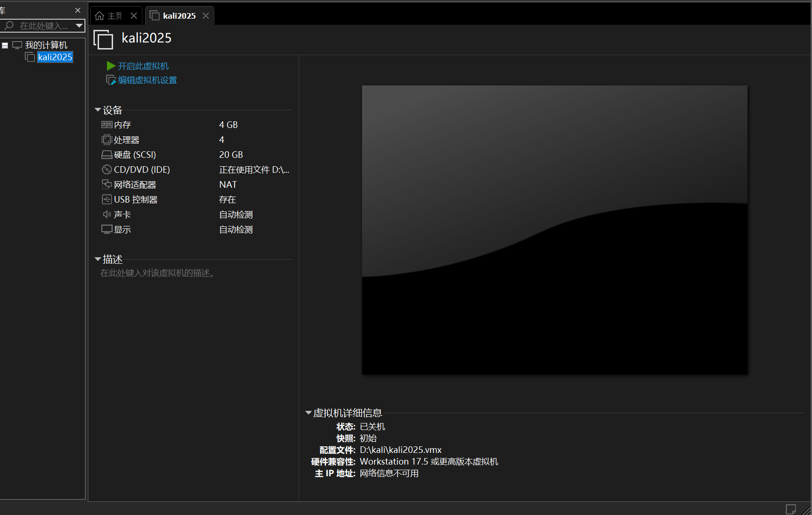Click the VM icon on kali2025 tab

(155, 15)
